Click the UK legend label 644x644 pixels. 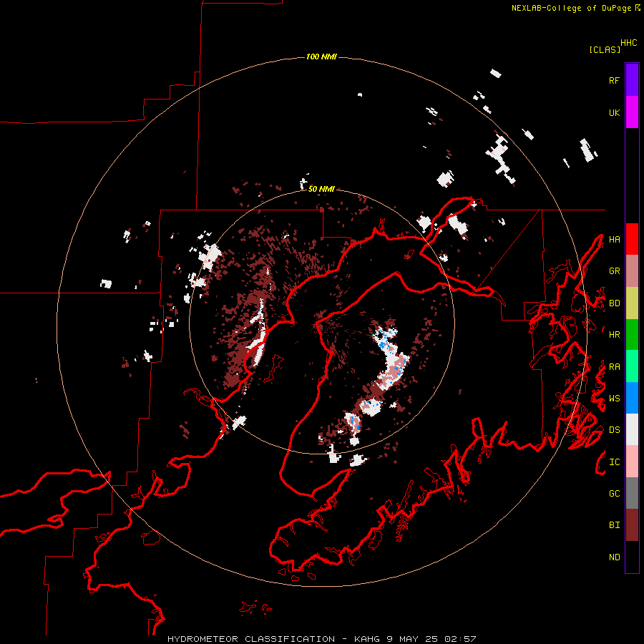pos(614,112)
